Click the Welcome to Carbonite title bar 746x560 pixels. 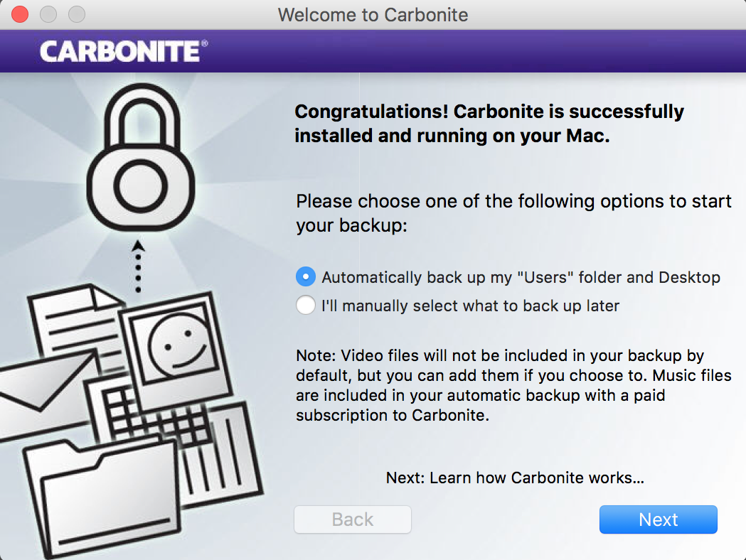click(x=373, y=14)
